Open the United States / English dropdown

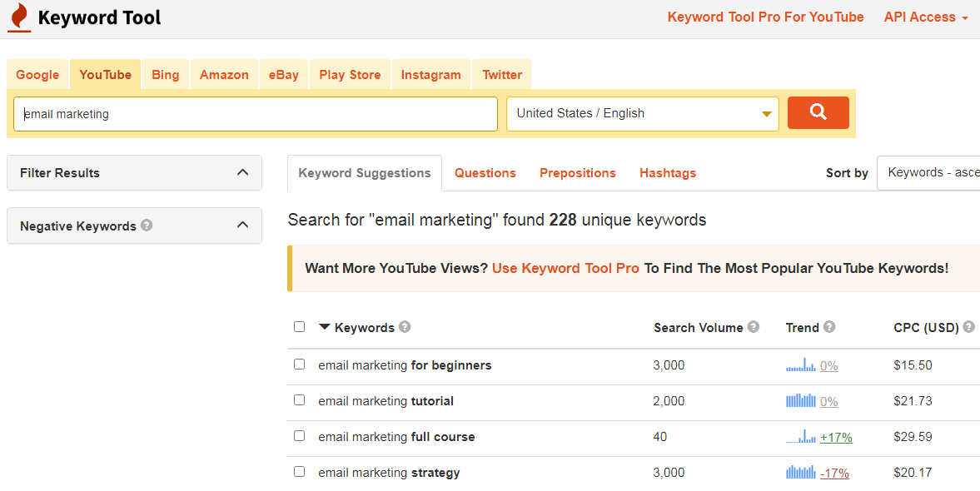tap(641, 112)
